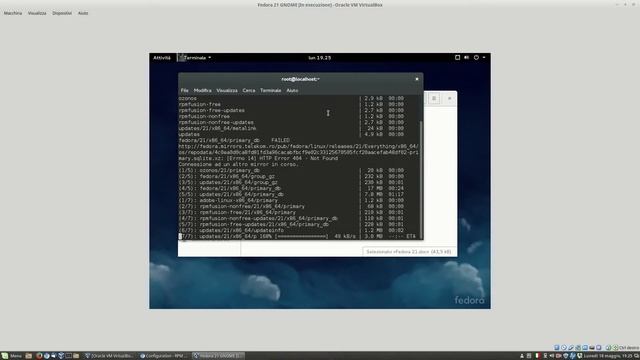Click the GNOME clock lun 19.25
This screenshot has width=640, height=360.
point(320,58)
